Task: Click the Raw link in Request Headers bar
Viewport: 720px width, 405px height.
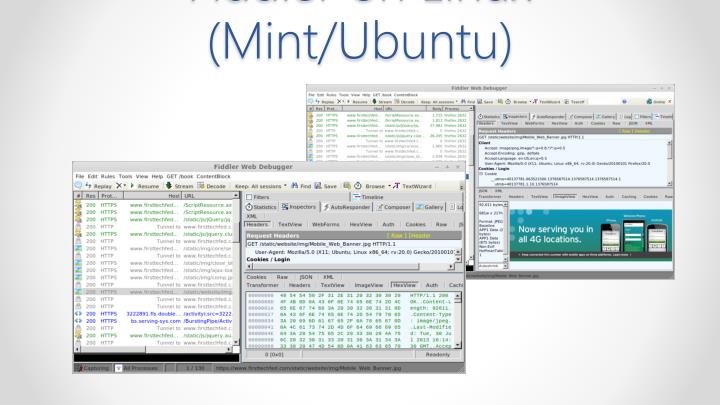Action: (x=397, y=236)
